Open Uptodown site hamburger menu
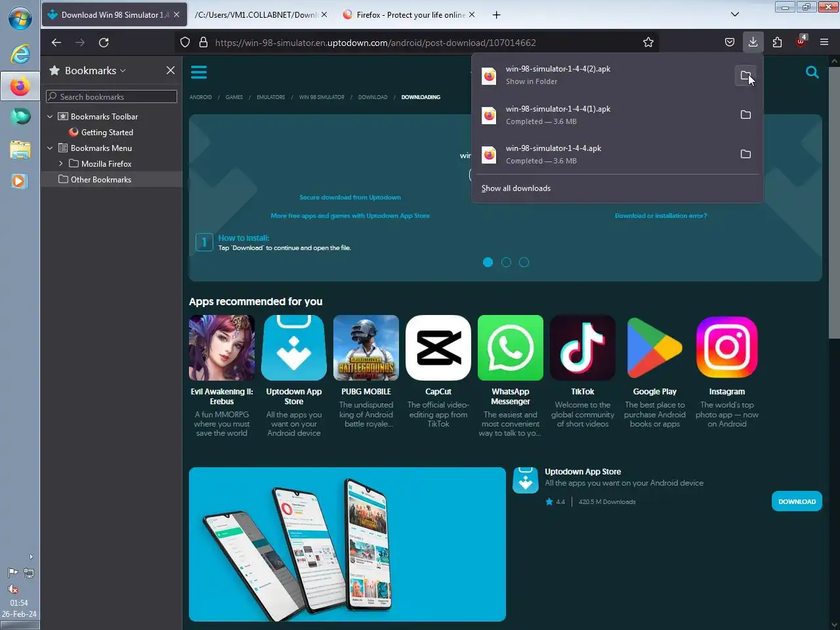This screenshot has width=840, height=630. [199, 72]
